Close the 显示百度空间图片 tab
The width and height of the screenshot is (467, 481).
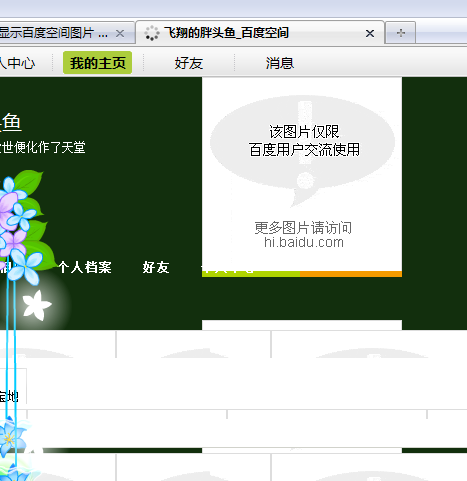[x=120, y=33]
